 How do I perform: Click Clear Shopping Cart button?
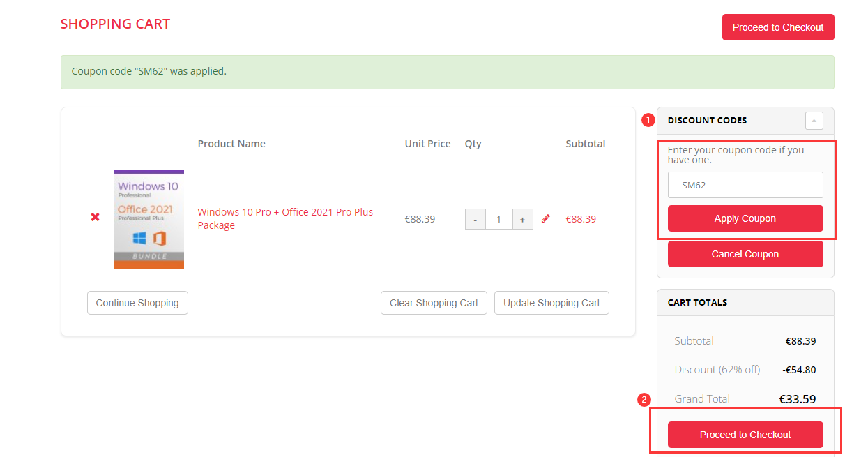(x=434, y=303)
